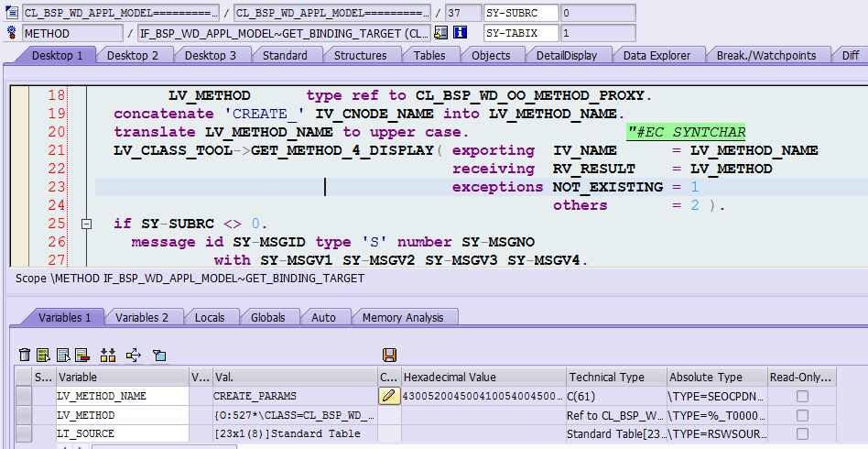Open the Standard tab
This screenshot has height=449, width=868.
[285, 55]
